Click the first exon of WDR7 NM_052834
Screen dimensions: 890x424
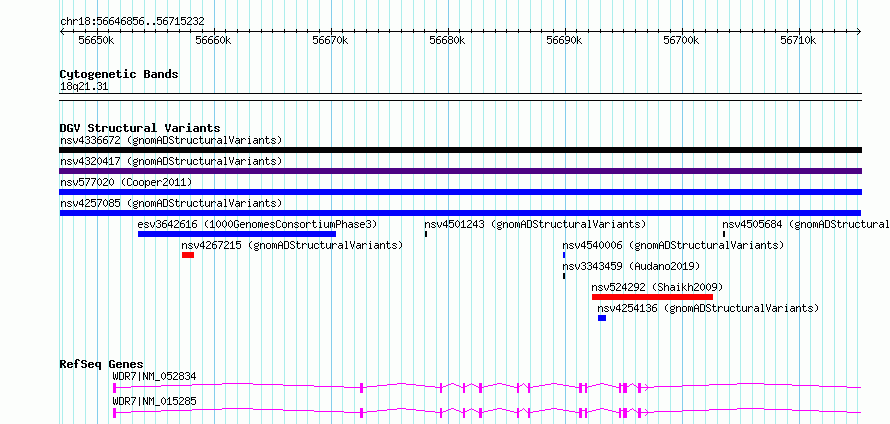point(115,388)
